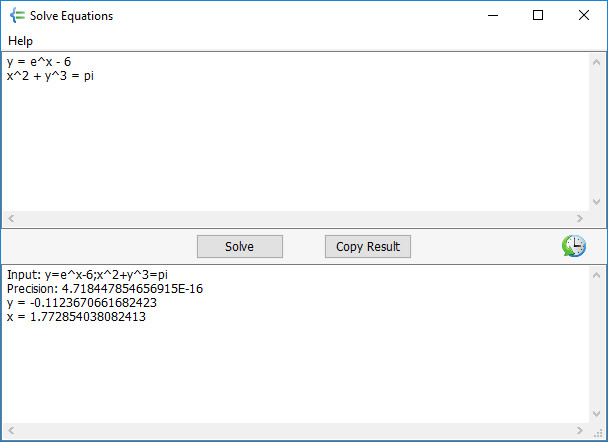The image size is (608, 442).
Task: Maximize the Solve Equations window
Action: pyautogui.click(x=538, y=16)
